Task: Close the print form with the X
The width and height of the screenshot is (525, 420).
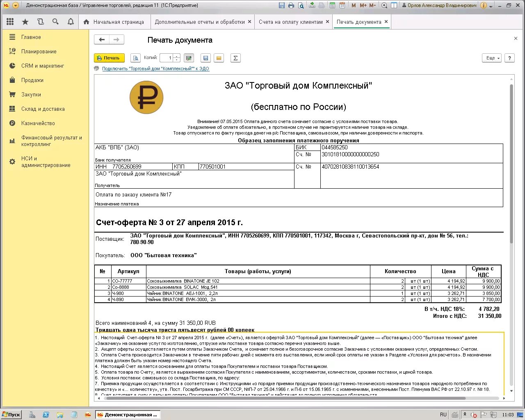Action: pyautogui.click(x=516, y=38)
